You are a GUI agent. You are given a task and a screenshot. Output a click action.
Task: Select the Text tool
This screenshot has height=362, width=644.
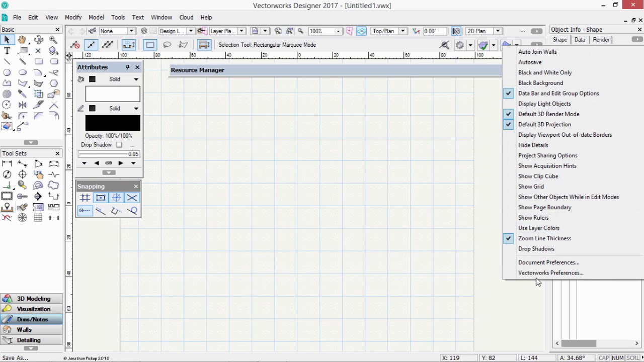[7, 51]
